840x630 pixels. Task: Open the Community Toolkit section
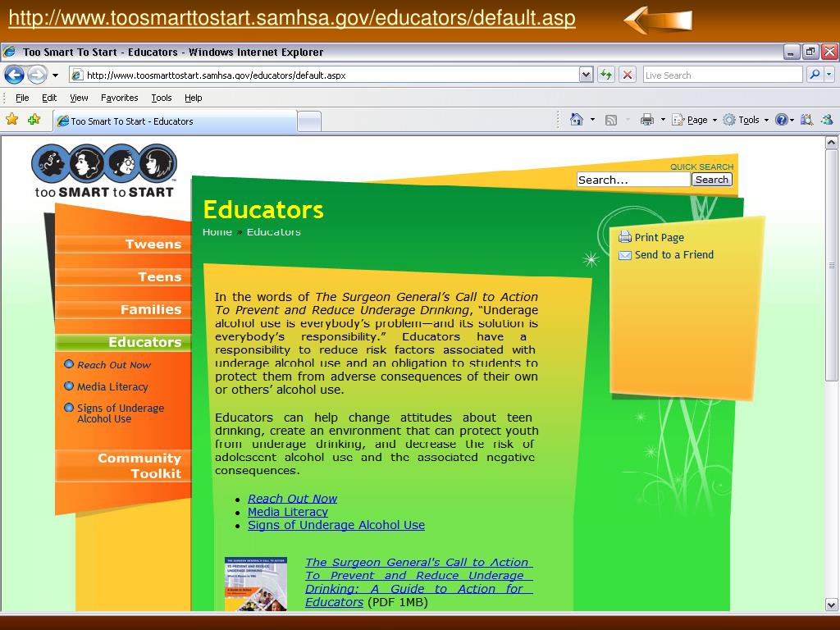pos(123,466)
